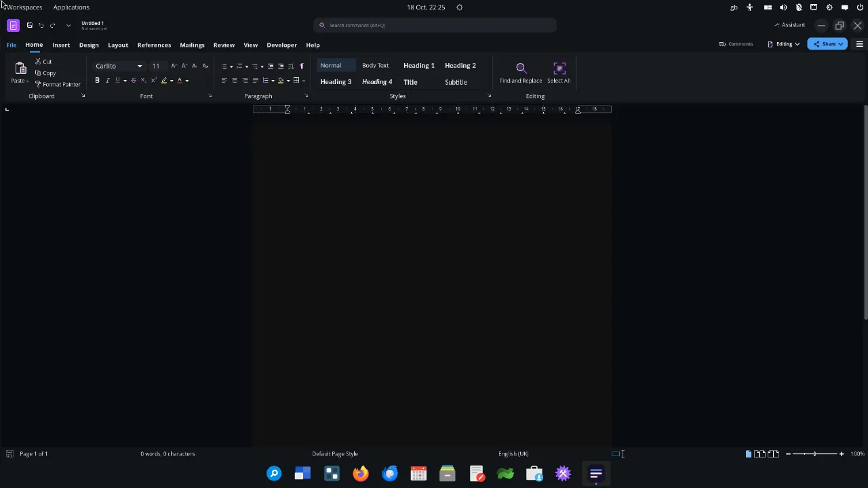The width and height of the screenshot is (868, 488).
Task: Open Find and Replace
Action: pyautogui.click(x=521, y=73)
